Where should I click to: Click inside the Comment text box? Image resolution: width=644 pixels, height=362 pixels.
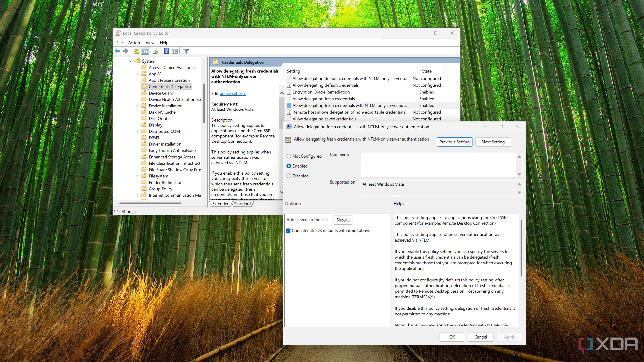tap(439, 165)
